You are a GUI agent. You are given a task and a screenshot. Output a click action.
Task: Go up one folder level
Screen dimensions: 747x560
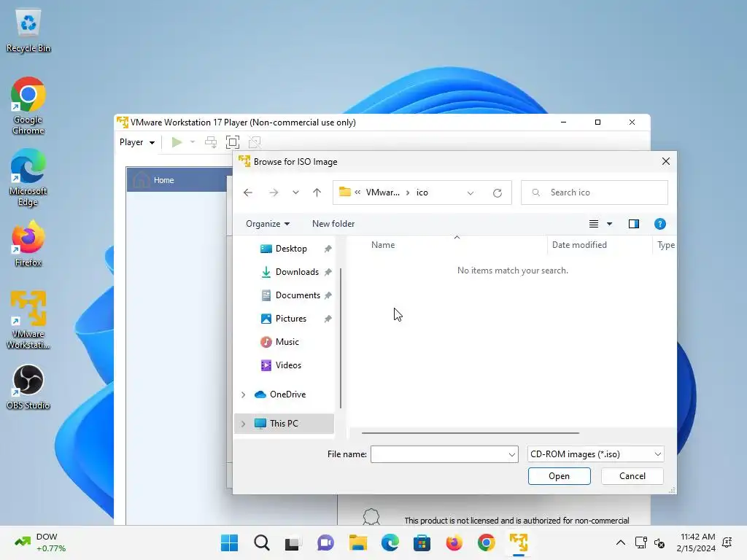317,192
